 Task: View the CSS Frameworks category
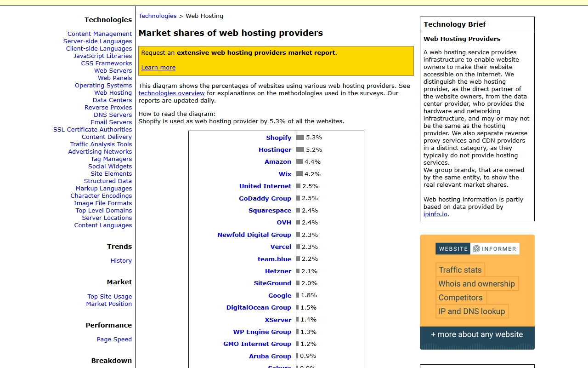(x=107, y=63)
